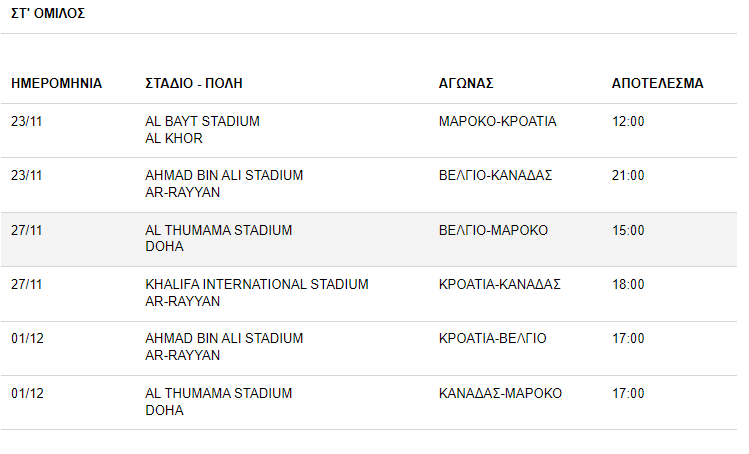Image resolution: width=749 pixels, height=454 pixels.
Task: Click AL THUMAMA STADIUM in ΚΑΝΑΔΑΣ-ΜΑΡΟΚΟ row
Action: click(219, 393)
